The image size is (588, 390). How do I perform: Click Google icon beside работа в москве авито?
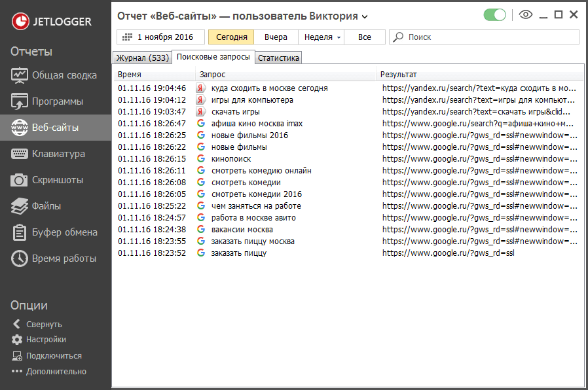click(x=201, y=217)
